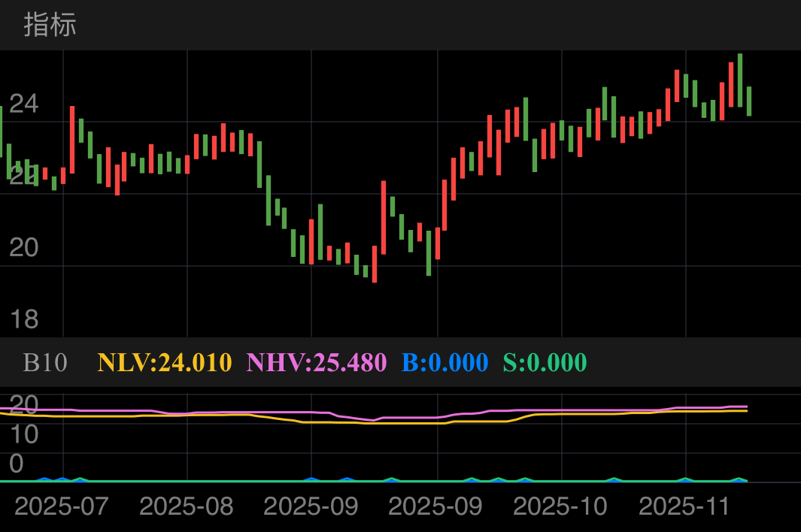Viewport: 801px width, 532px height.
Task: Select the pink NHV:25.480 readout
Action: [x=317, y=362]
